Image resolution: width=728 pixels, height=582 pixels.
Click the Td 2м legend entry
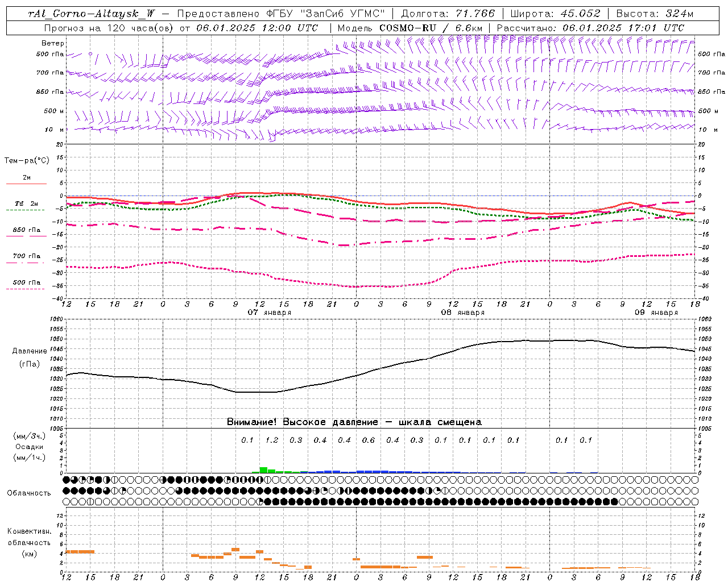pyautogui.click(x=27, y=203)
